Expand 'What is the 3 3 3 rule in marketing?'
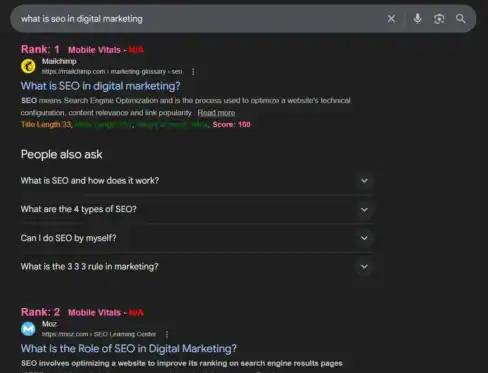Image resolution: width=488 pixels, height=373 pixels. (196, 267)
